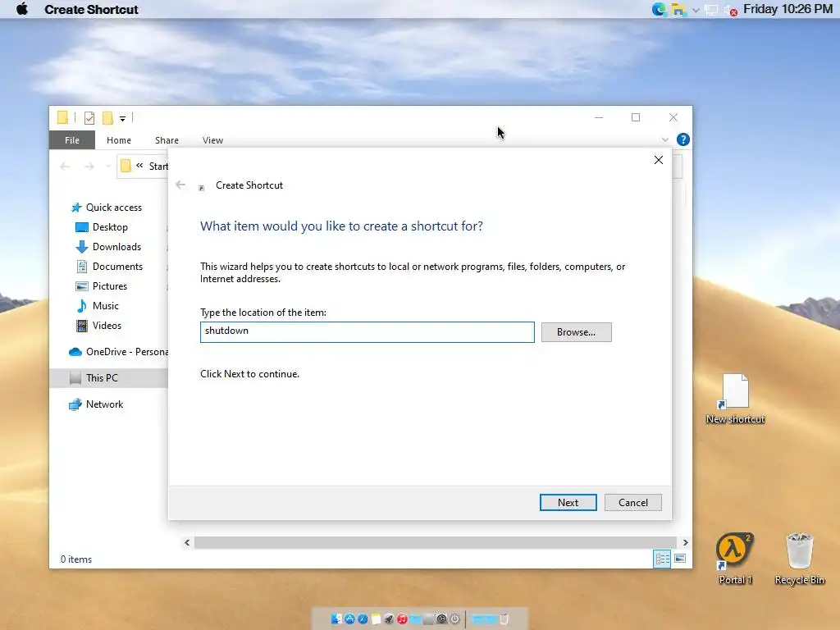Switch to Details view in status bar
The image size is (840, 630).
(x=662, y=559)
